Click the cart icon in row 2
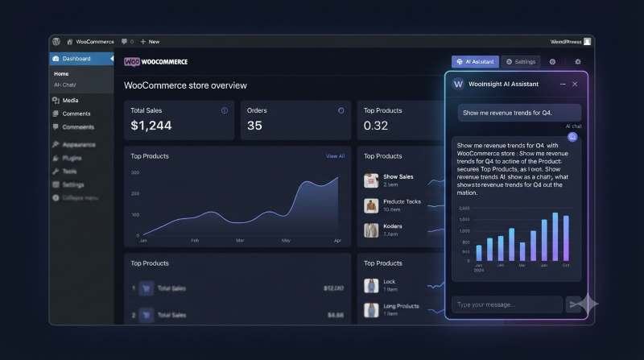Image resolution: width=644 pixels, height=360 pixels. pos(147,315)
